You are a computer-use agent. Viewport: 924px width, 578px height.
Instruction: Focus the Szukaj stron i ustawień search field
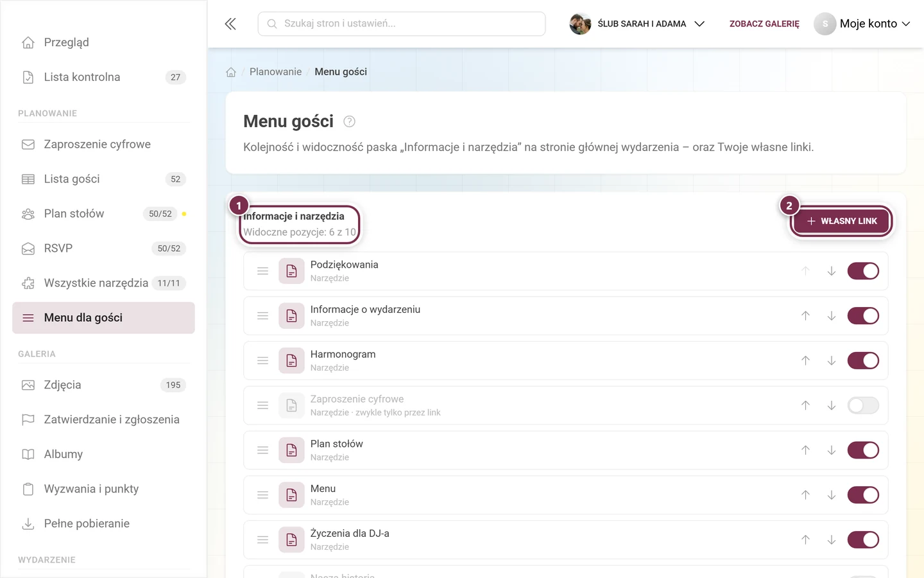pyautogui.click(x=402, y=24)
